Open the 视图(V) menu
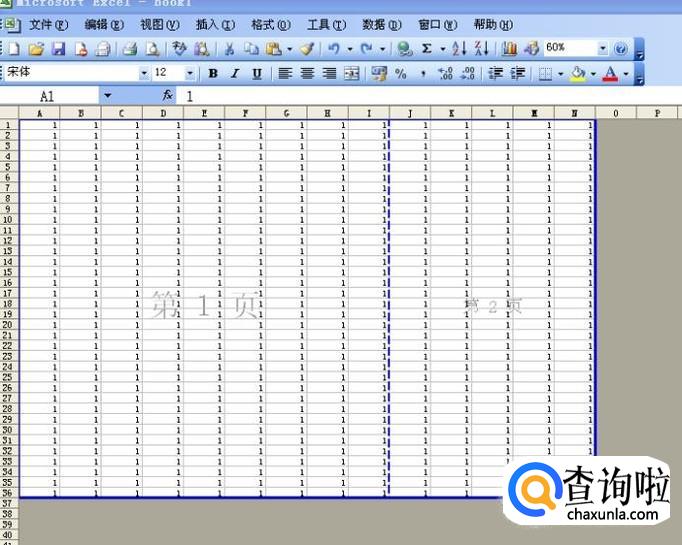 159,24
